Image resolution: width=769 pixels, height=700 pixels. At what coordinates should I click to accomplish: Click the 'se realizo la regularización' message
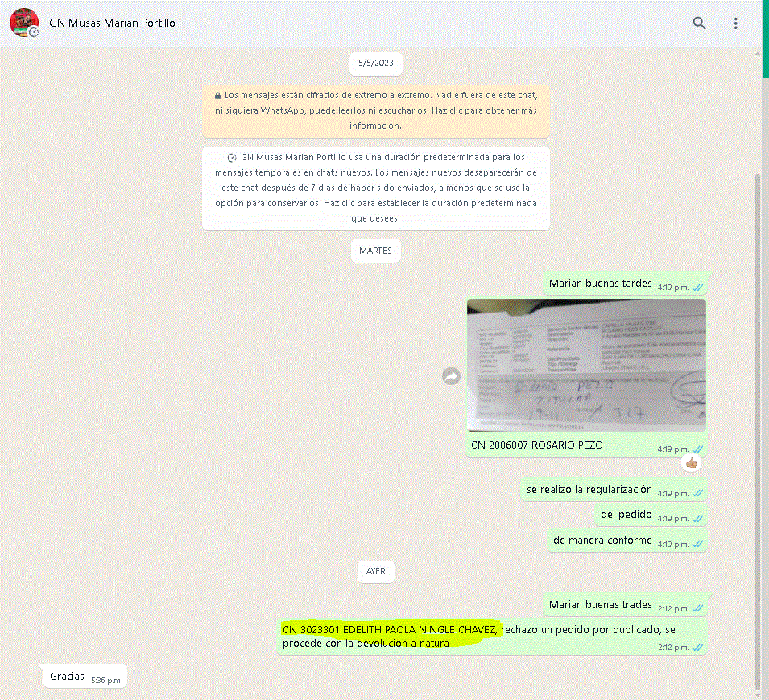tap(589, 490)
